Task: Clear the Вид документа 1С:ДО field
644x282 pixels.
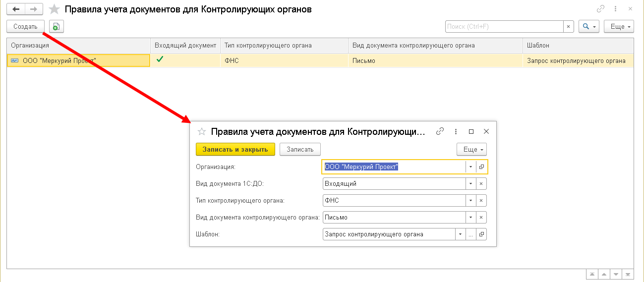Action: pyautogui.click(x=481, y=184)
